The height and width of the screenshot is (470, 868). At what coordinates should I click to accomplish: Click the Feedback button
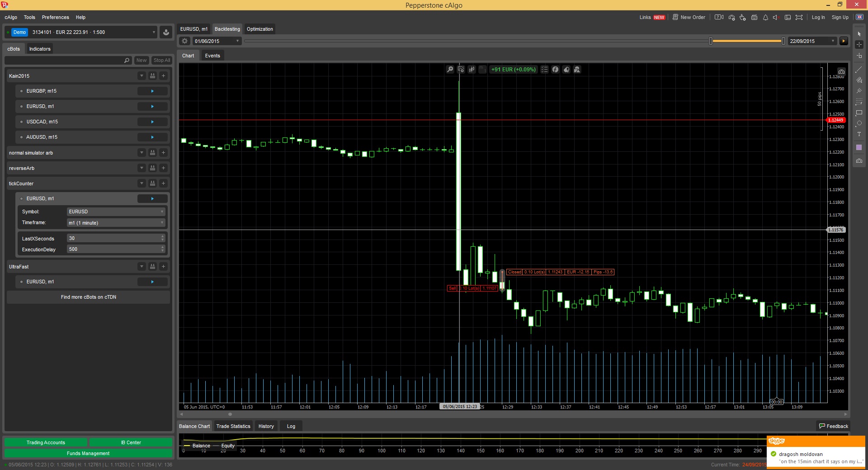[x=834, y=426]
